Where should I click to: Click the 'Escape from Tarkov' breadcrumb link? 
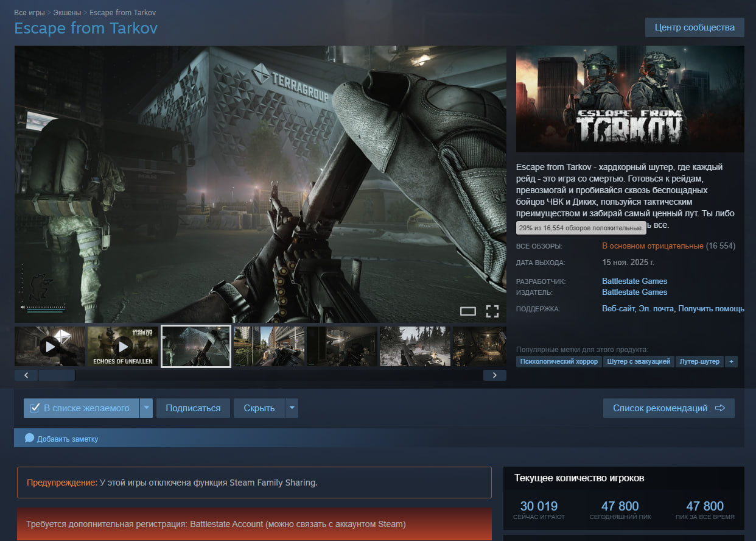tap(122, 12)
